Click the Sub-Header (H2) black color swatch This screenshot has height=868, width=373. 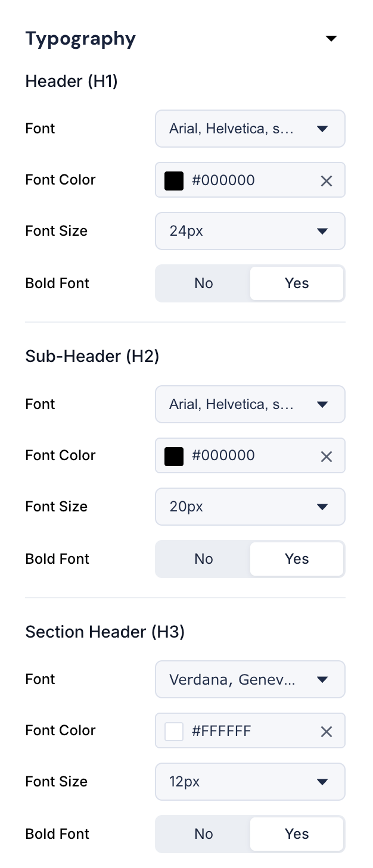pyautogui.click(x=174, y=457)
